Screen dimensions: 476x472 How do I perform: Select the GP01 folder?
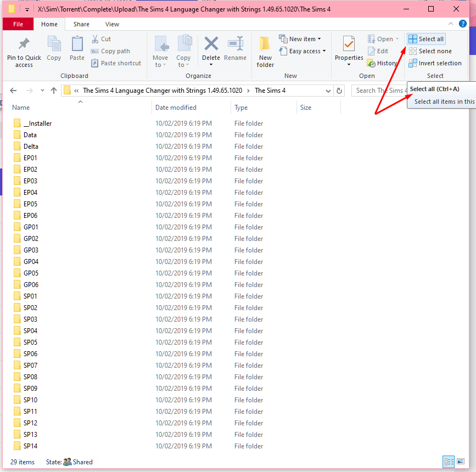[x=31, y=227]
